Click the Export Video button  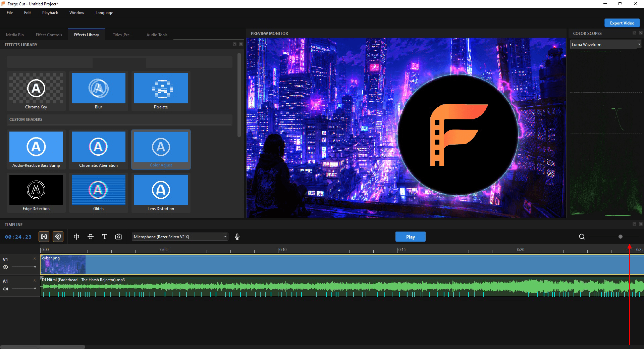tap(622, 23)
